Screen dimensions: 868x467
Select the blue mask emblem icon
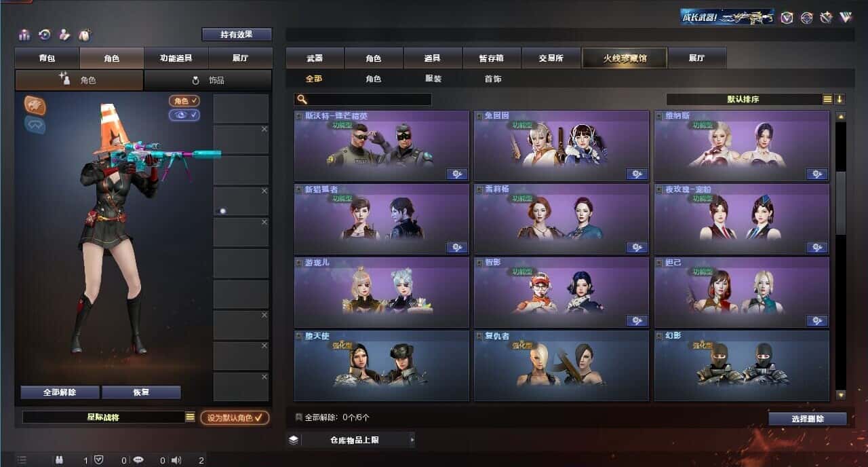point(35,125)
